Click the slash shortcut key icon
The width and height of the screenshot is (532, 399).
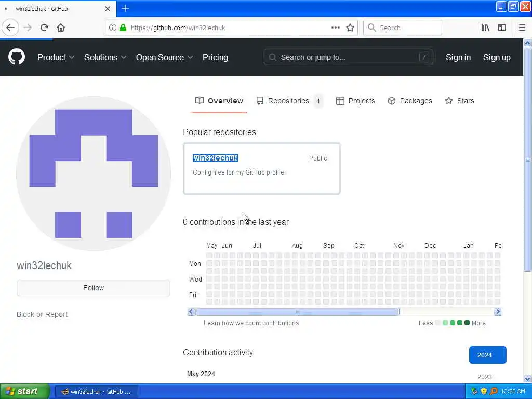424,57
